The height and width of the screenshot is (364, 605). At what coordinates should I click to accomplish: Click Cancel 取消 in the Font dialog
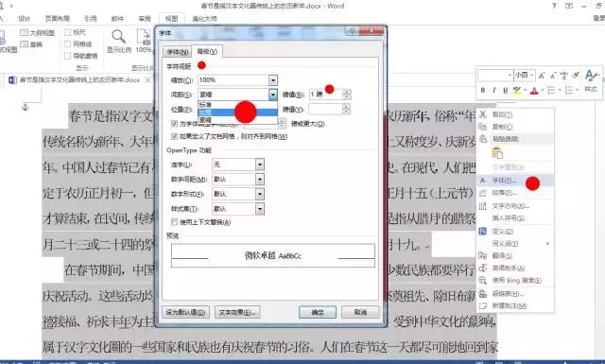(360, 312)
